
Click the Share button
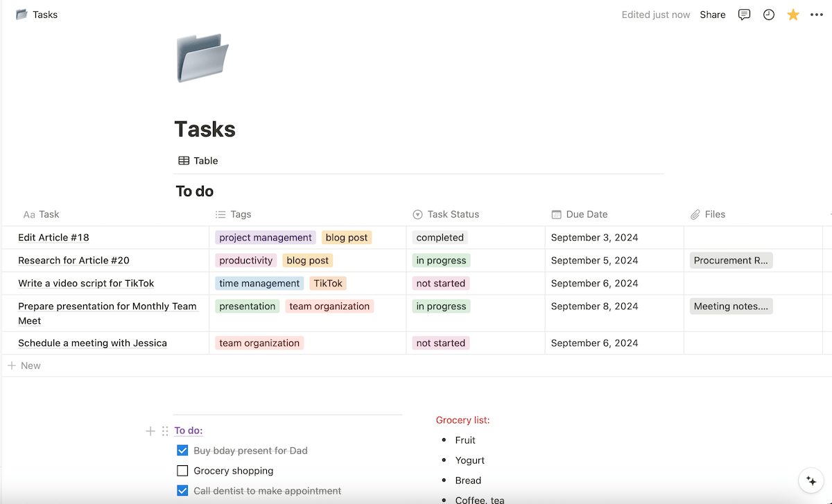712,14
